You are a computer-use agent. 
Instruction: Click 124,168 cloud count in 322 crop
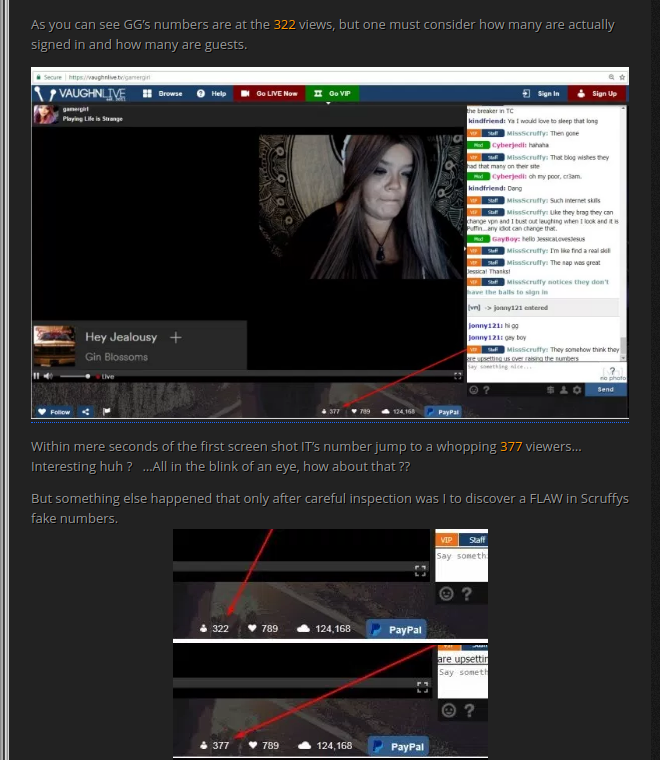(x=324, y=629)
